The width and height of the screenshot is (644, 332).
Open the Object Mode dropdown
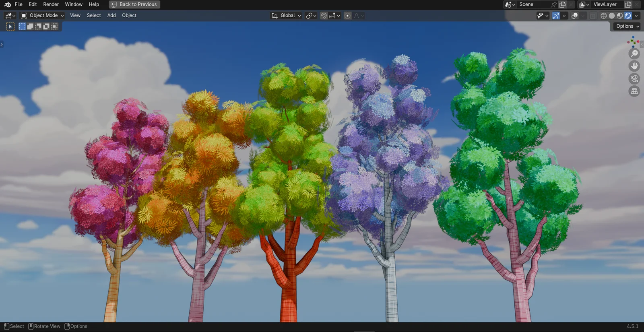coord(43,15)
